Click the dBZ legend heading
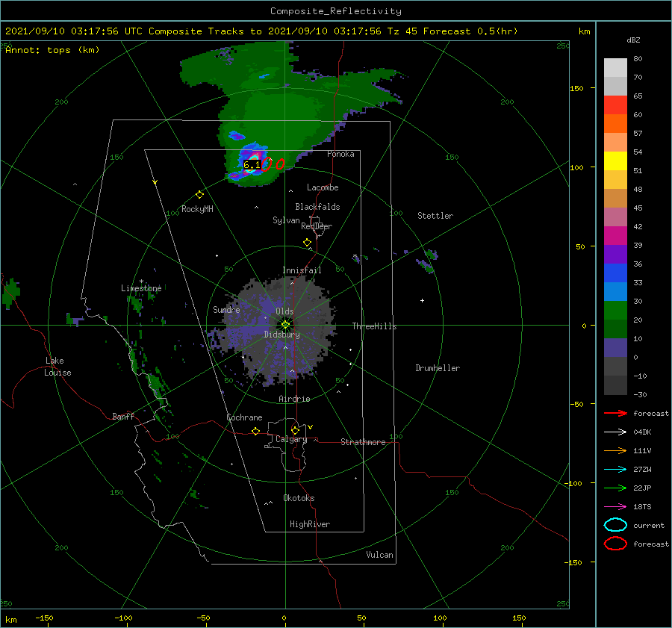Screen dimensions: 672x628 (x=633, y=40)
